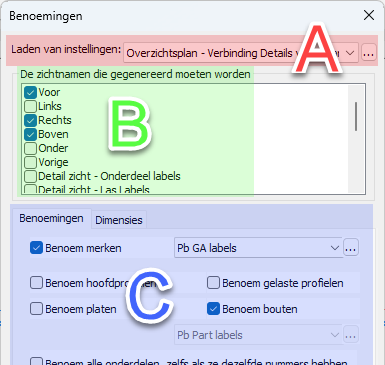385x365 pixels.
Task: Enable Benoem gelaste profielen option
Action: 213,283
